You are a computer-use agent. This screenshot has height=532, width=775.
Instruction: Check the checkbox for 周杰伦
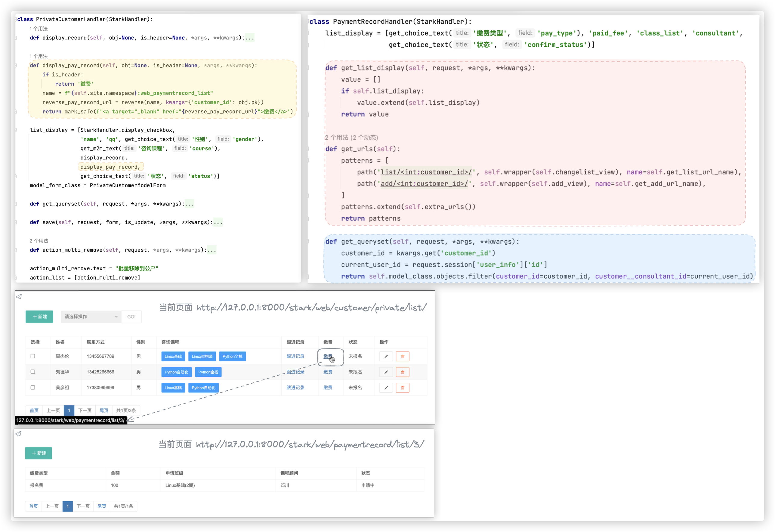[x=33, y=356]
